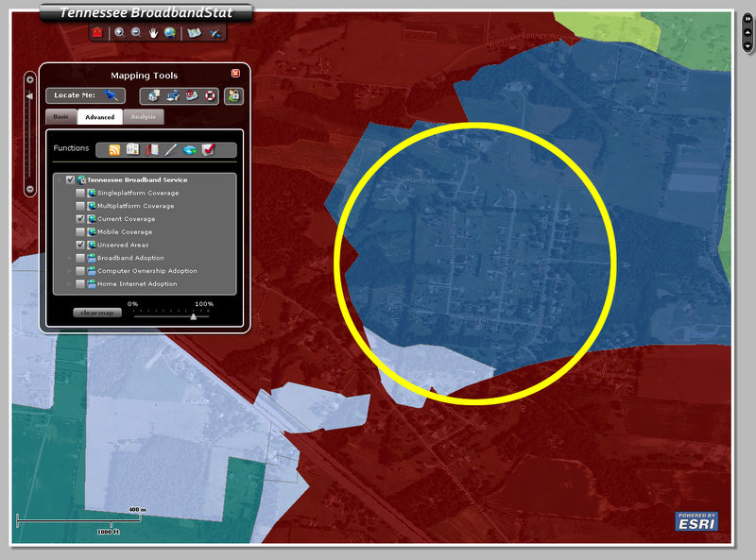Image resolution: width=756 pixels, height=560 pixels.
Task: Click the plus button on the zoom bar
Action: pyautogui.click(x=30, y=79)
